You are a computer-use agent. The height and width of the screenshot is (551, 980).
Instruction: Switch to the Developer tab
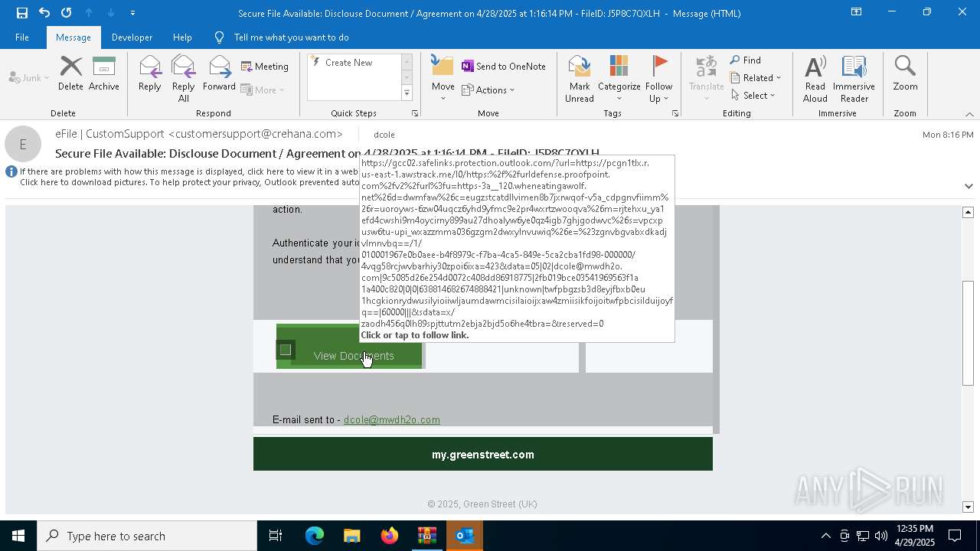132,37
